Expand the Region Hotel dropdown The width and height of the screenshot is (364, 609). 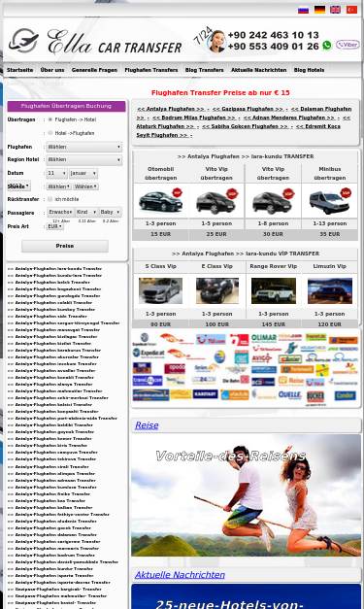[84, 159]
